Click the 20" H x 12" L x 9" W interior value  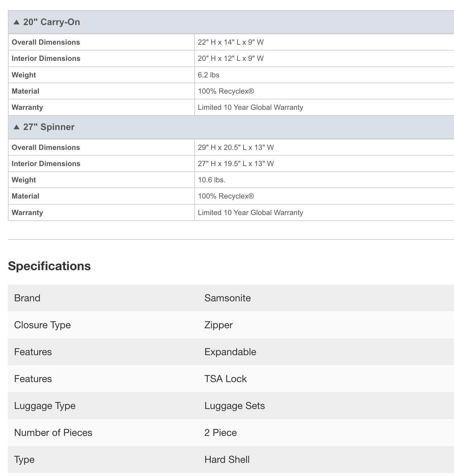[x=231, y=58]
